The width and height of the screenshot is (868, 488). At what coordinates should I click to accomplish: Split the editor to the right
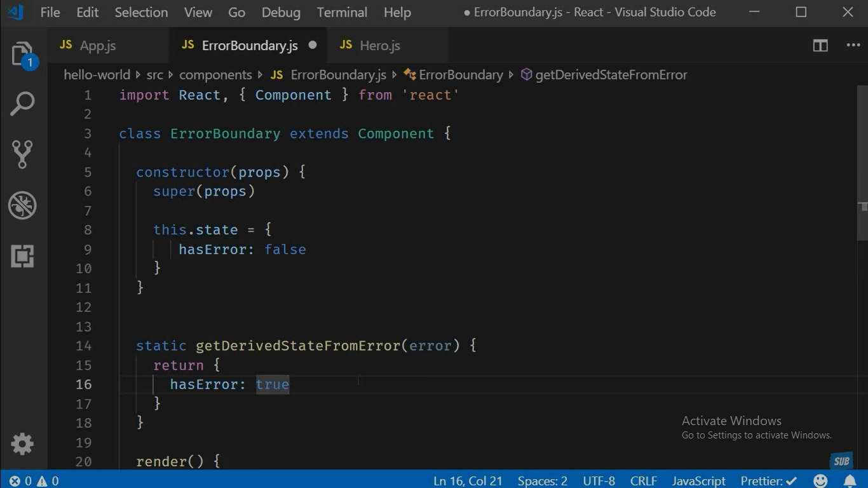(x=820, y=45)
